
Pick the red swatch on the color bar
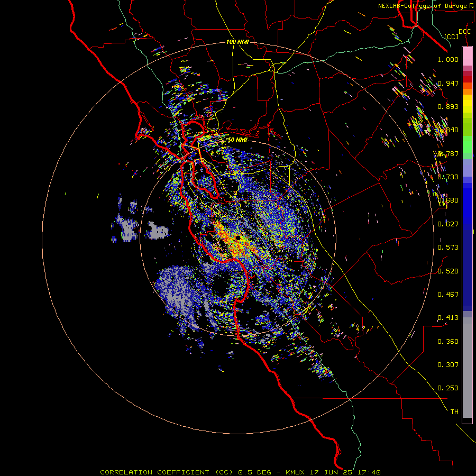point(467,79)
